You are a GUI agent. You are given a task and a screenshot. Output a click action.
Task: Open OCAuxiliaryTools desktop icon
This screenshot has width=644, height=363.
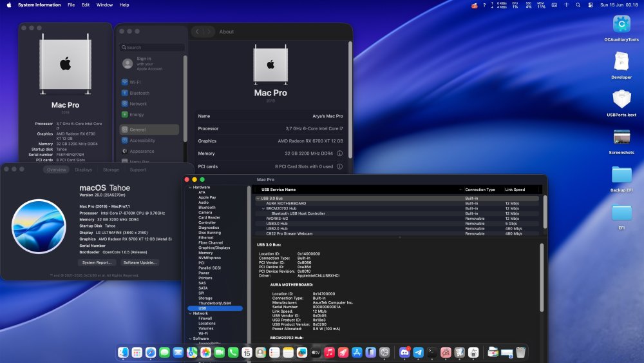coord(621,28)
